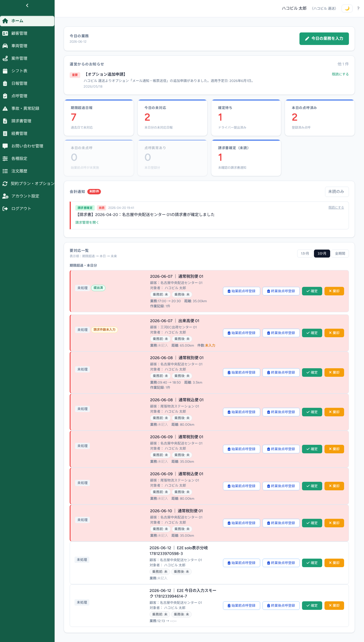The height and width of the screenshot is (642, 364).
Task: Click the Home house icon in sidebar
Action: coord(5,21)
